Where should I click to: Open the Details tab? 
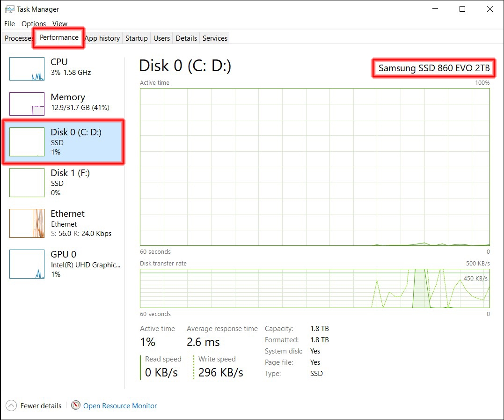point(186,38)
